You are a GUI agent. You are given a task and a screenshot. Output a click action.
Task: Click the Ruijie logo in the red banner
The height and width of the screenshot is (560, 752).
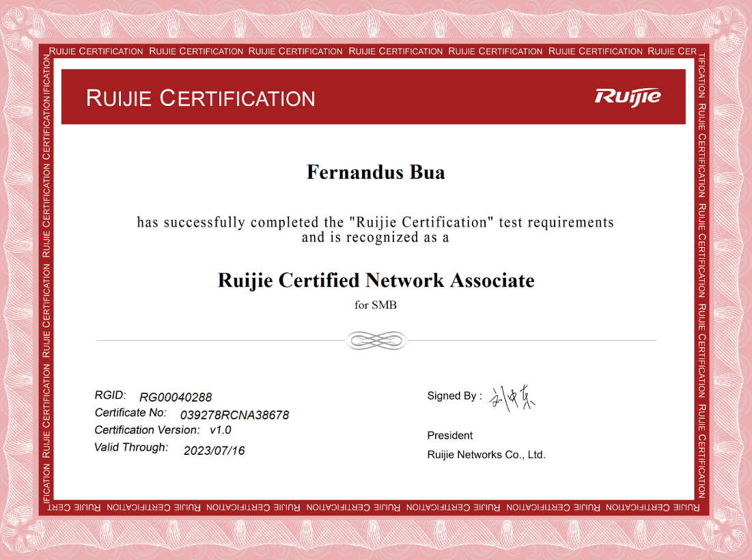pos(627,96)
